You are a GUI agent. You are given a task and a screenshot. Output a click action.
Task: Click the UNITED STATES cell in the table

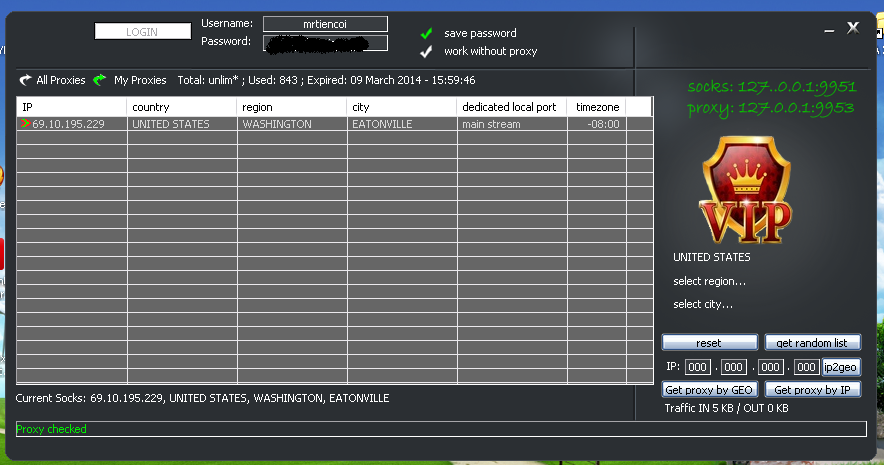[182, 124]
